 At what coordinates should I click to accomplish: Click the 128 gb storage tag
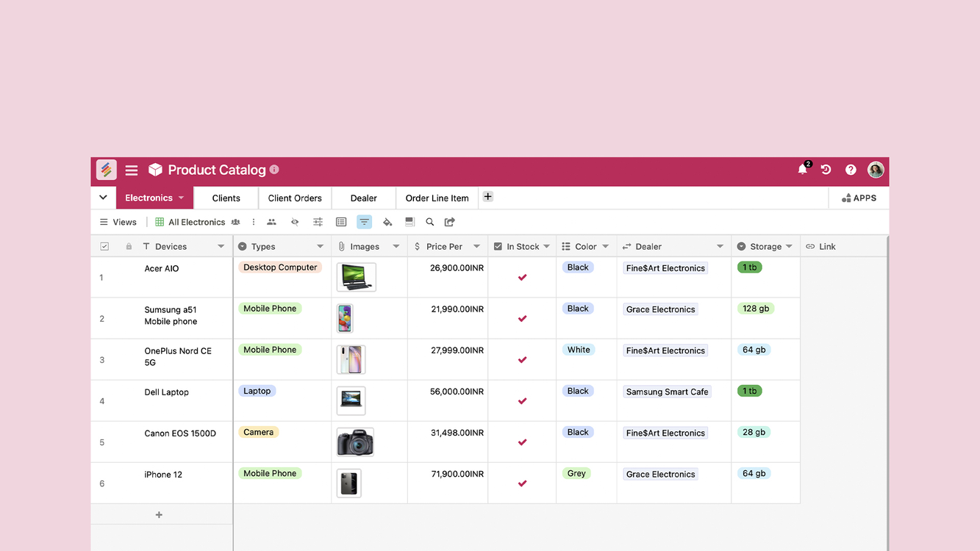pos(756,309)
